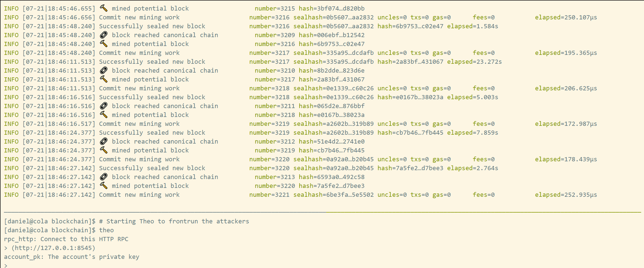Click the line "account_pk: The account's private key"
Viewport: 644px width, 268px height.
tap(72, 257)
